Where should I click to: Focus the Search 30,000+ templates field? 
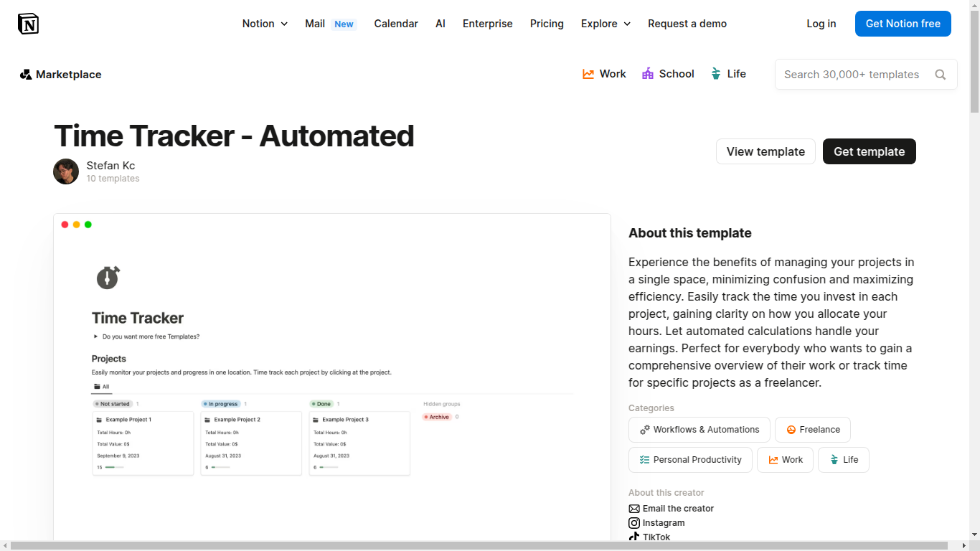[x=866, y=75]
